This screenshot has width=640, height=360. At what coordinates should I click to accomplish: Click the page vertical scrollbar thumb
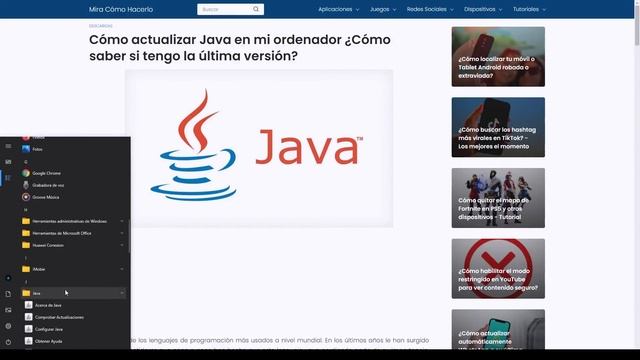tap(637, 24)
